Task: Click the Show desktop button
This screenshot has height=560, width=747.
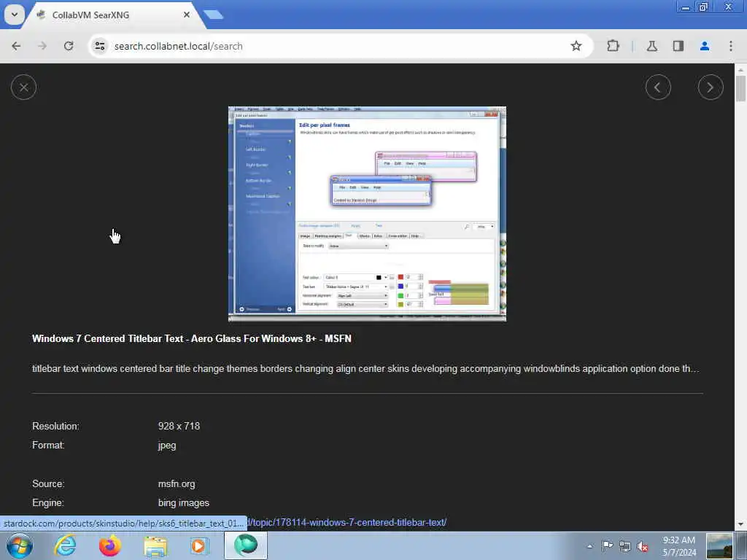Action: (x=742, y=545)
